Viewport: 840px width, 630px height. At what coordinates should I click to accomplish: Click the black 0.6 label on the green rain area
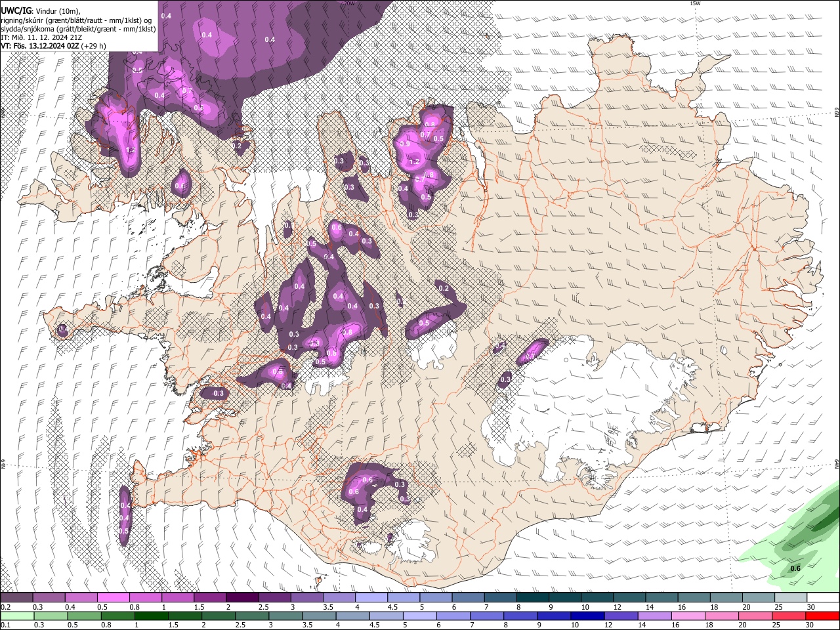pyautogui.click(x=795, y=568)
